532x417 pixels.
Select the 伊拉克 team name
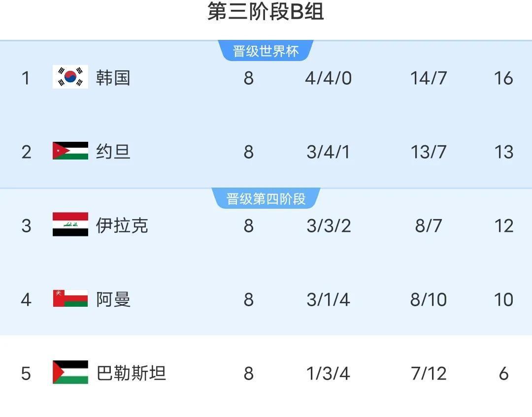point(122,225)
